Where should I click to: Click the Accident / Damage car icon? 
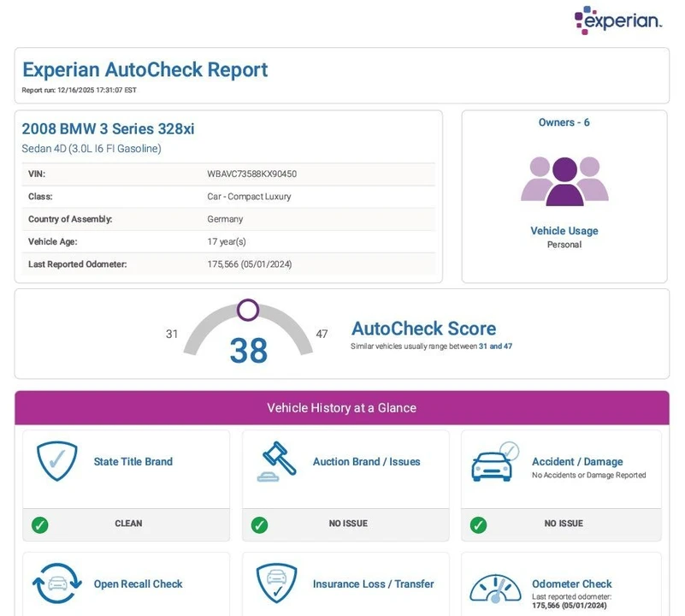pyautogui.click(x=495, y=462)
